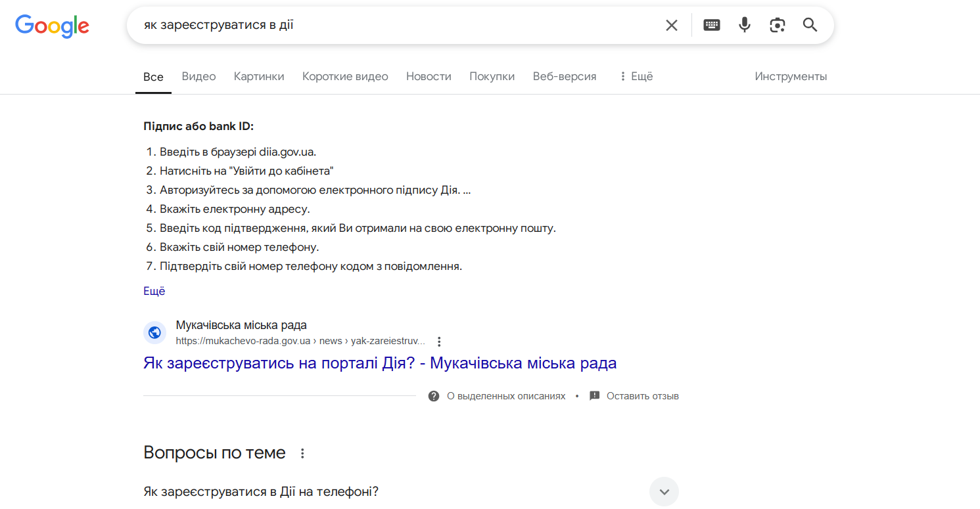Submit search with magnifier icon
This screenshot has width=980, height=509.
(810, 26)
